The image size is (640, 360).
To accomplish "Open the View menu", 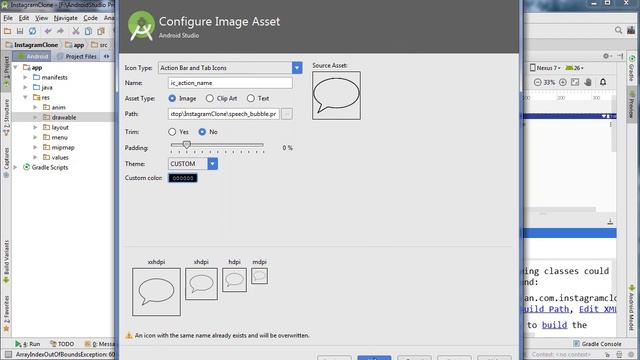I will coord(41,18).
